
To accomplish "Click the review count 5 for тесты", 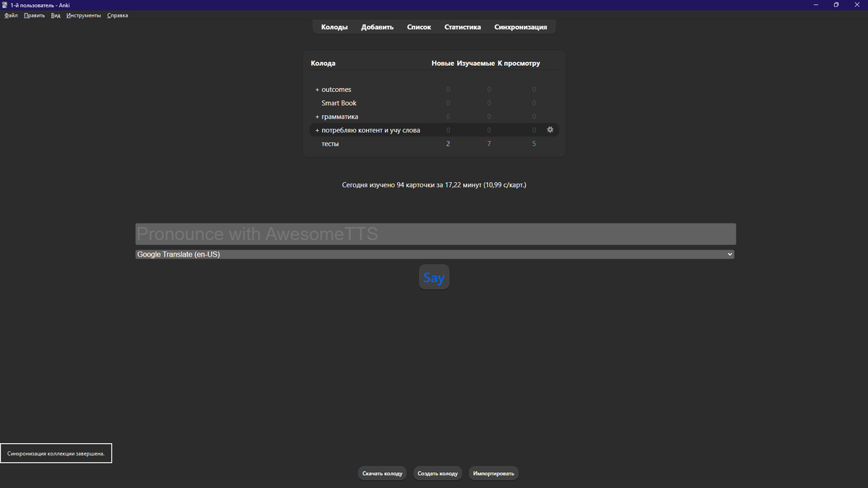I will tap(534, 144).
